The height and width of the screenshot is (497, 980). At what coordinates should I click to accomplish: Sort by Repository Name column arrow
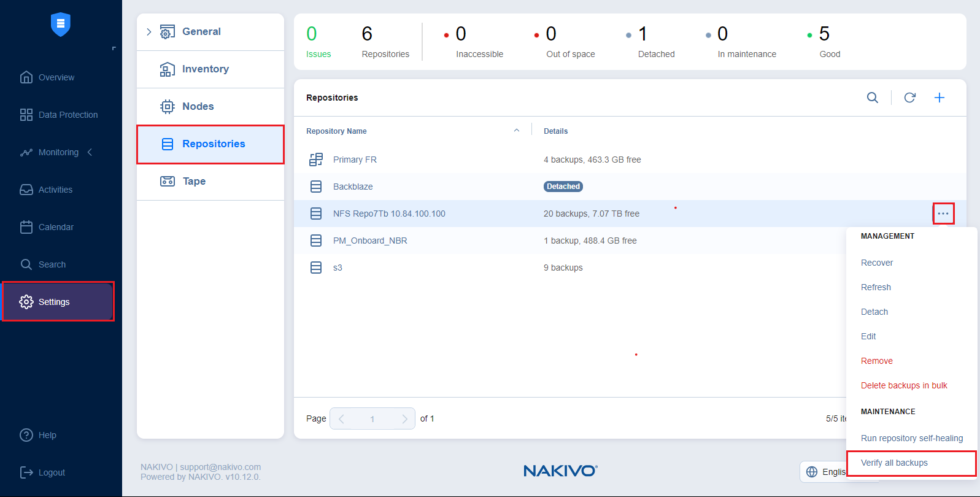[516, 131]
